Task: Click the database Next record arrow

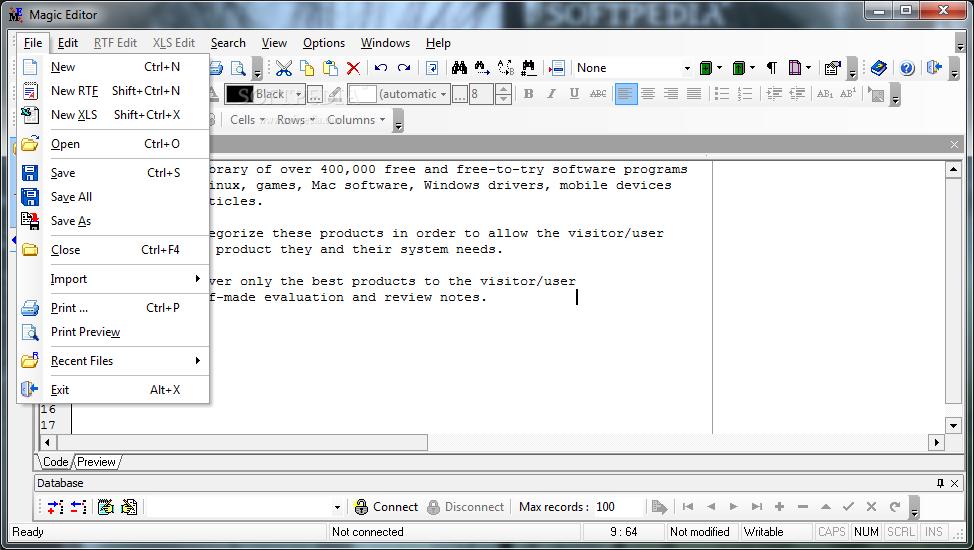Action: [x=734, y=507]
